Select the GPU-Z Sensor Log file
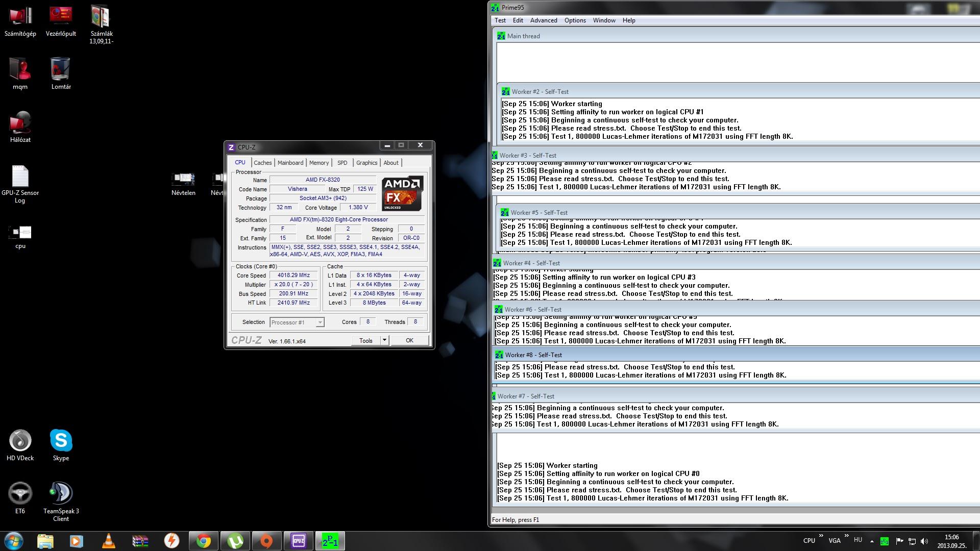Viewport: 980px width, 551px height. (x=20, y=184)
